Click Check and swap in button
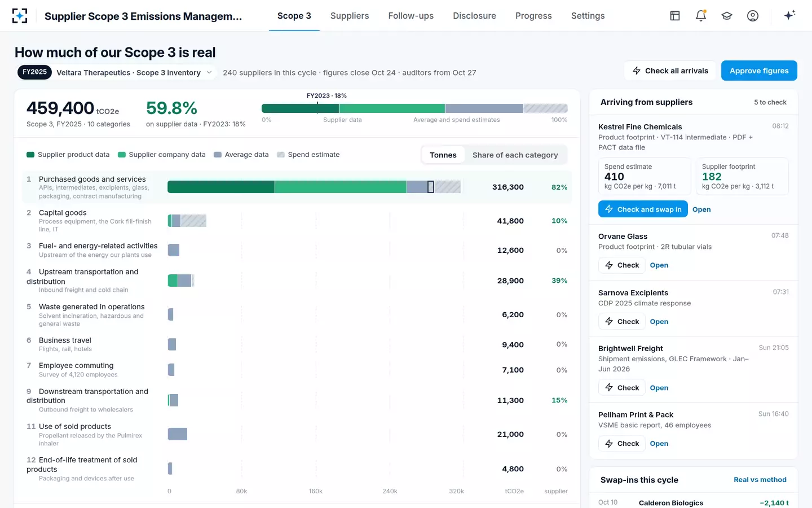 [643, 209]
